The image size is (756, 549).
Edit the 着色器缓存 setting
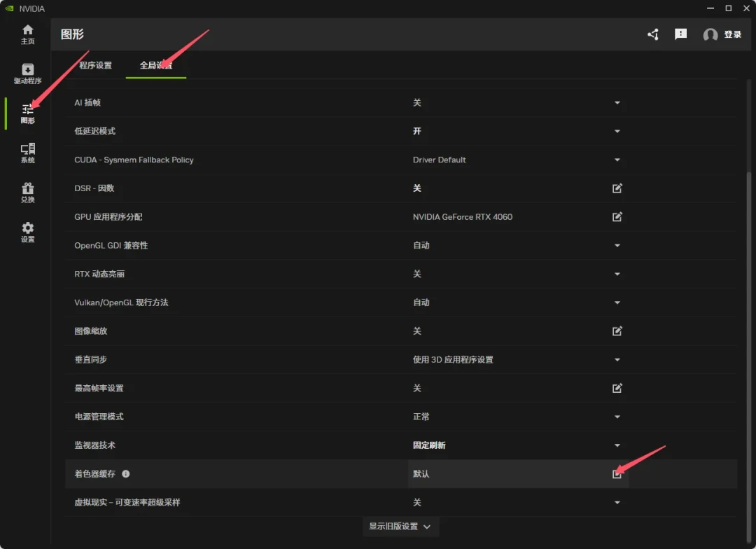[x=617, y=474]
